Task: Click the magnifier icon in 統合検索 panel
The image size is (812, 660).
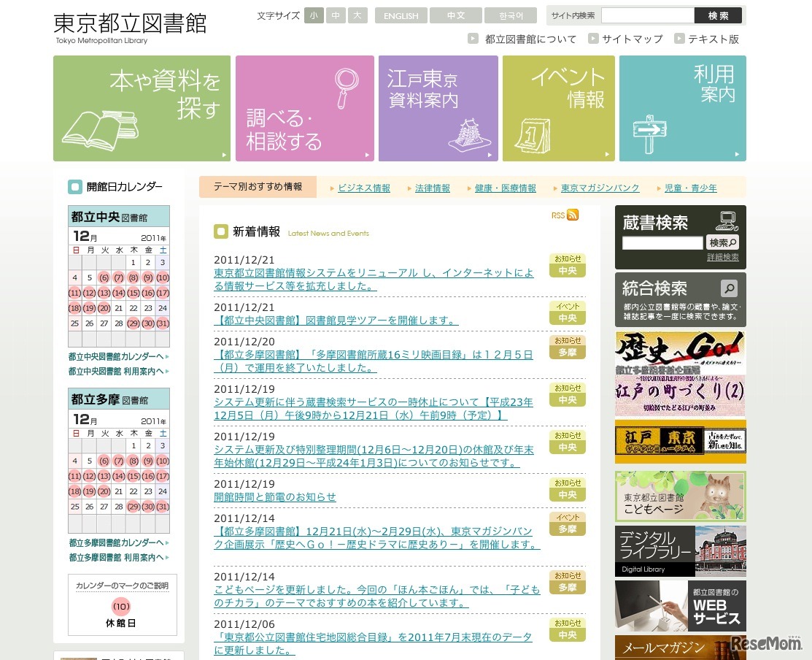Action: pos(728,288)
